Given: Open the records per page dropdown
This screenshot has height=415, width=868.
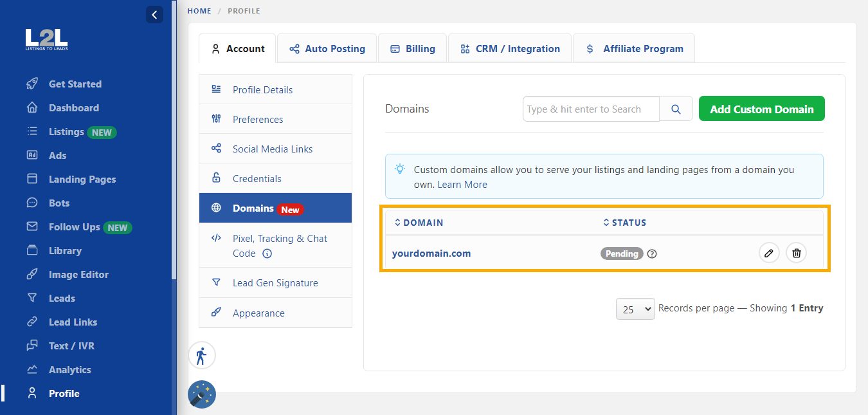Looking at the screenshot, I should 635,309.
